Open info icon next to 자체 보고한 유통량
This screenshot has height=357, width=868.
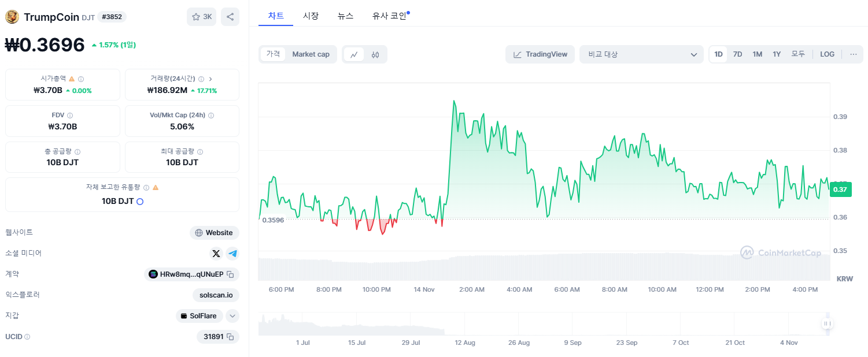click(146, 188)
